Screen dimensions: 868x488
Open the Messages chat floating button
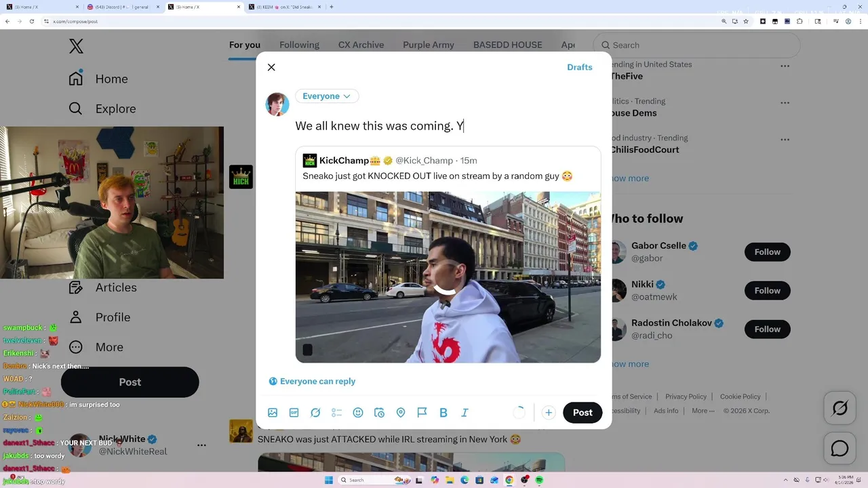[x=840, y=449]
